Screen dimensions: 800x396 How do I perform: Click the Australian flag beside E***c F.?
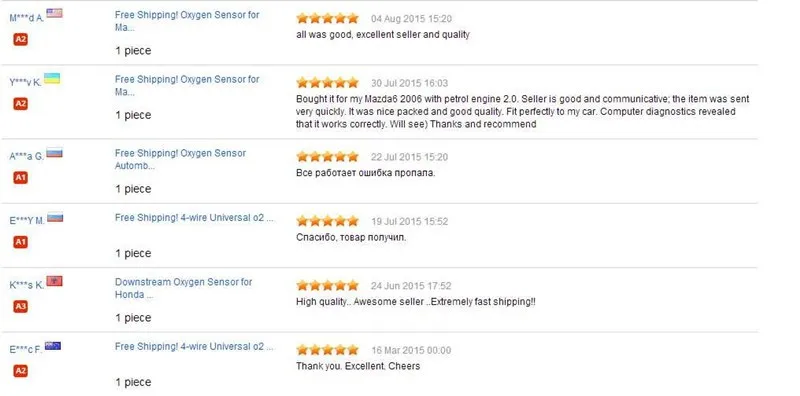(53, 345)
